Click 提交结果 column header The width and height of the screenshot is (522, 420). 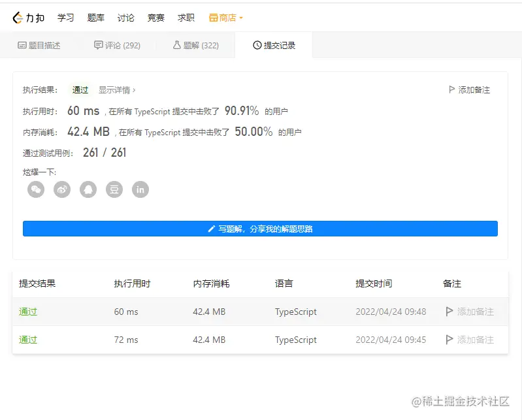click(x=37, y=283)
